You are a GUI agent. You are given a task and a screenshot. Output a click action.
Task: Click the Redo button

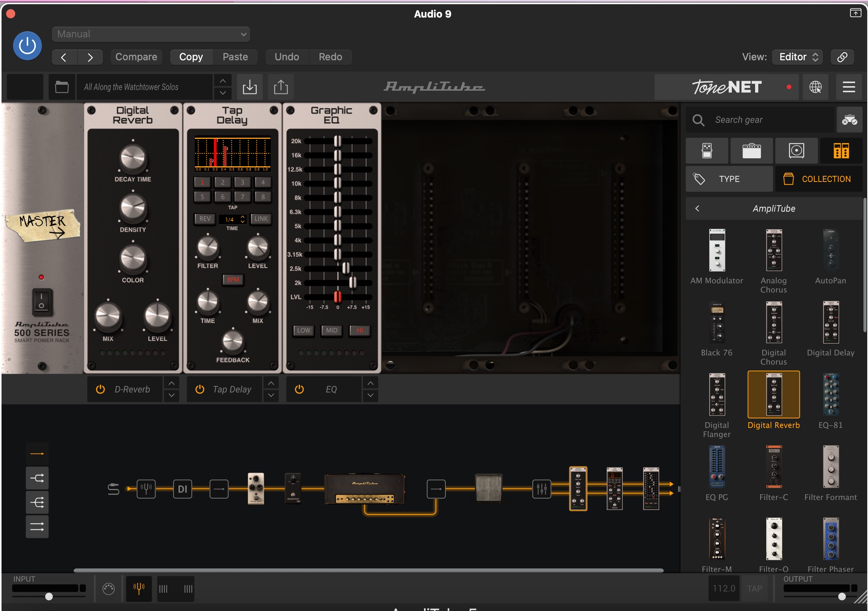tap(330, 57)
